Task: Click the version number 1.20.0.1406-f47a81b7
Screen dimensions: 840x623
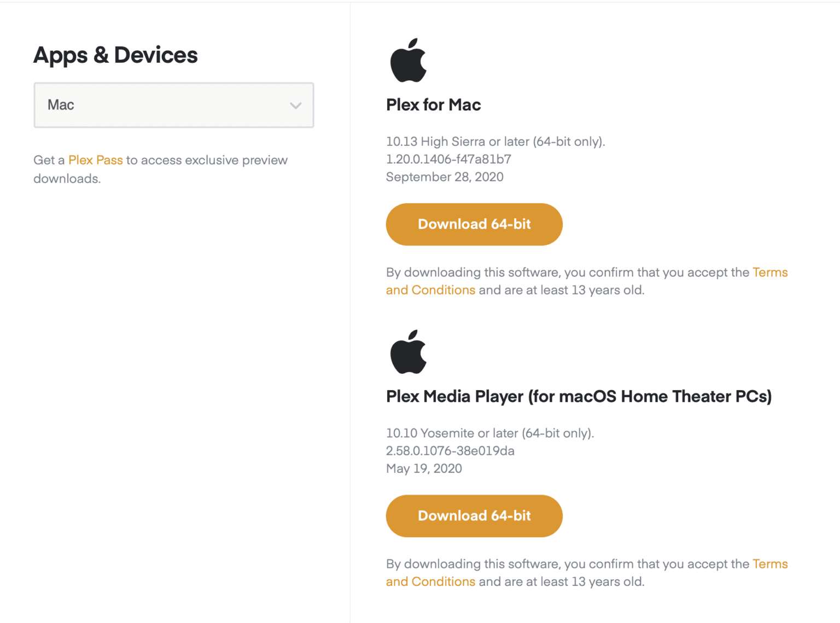Action: pos(448,159)
